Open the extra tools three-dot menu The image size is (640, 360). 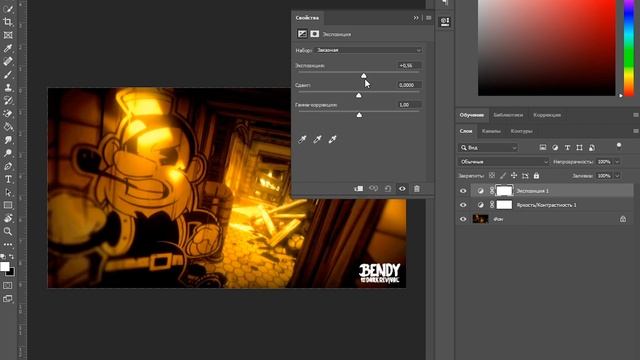(x=8, y=244)
